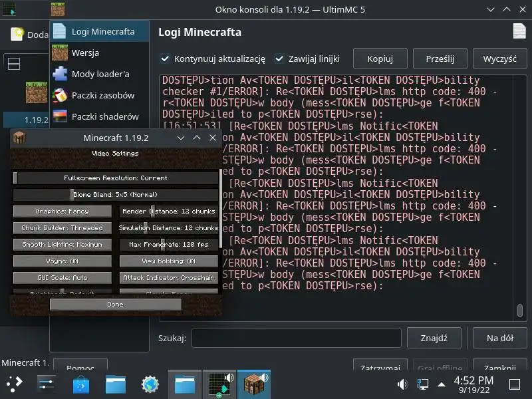The width and height of the screenshot is (532, 399).
Task: Cycle the Chunk Builder: Threaded option
Action: [x=63, y=228]
